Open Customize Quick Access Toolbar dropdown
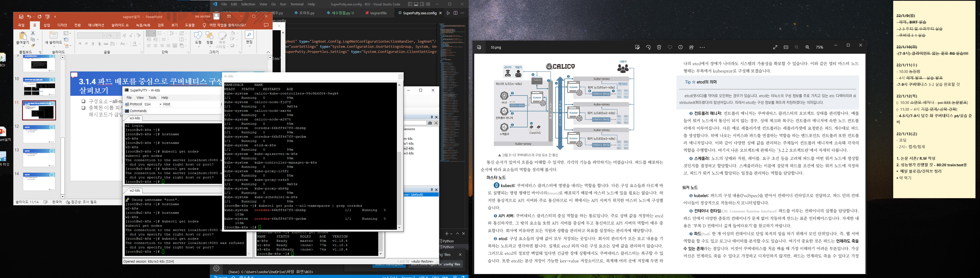 coord(55,17)
